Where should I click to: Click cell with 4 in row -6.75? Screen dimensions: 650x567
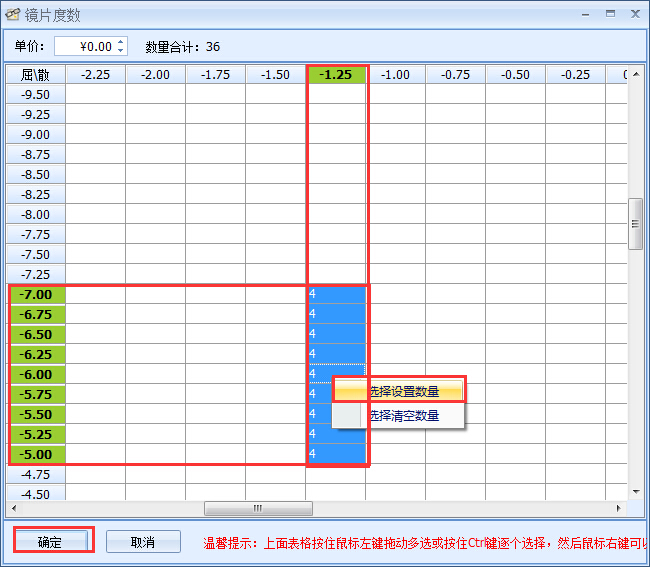tap(337, 314)
